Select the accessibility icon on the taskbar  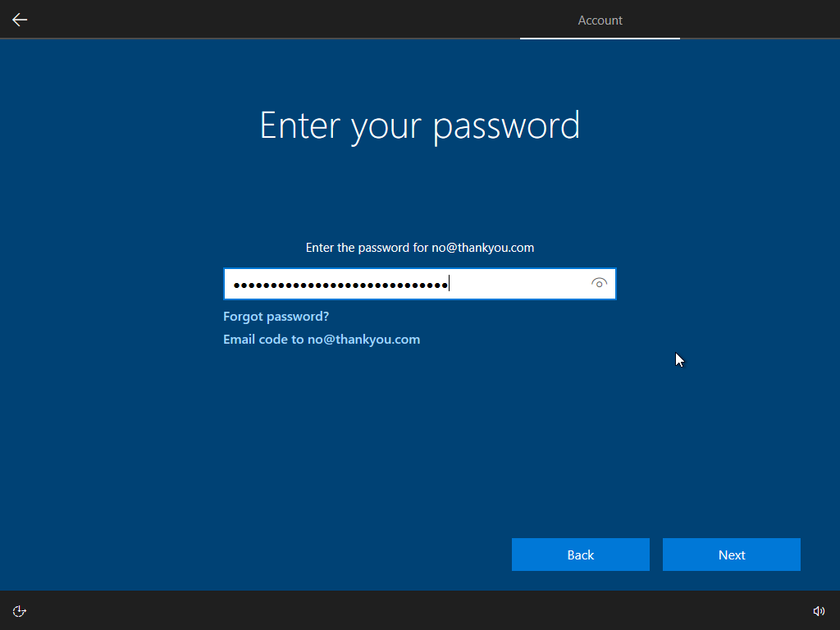(19, 610)
